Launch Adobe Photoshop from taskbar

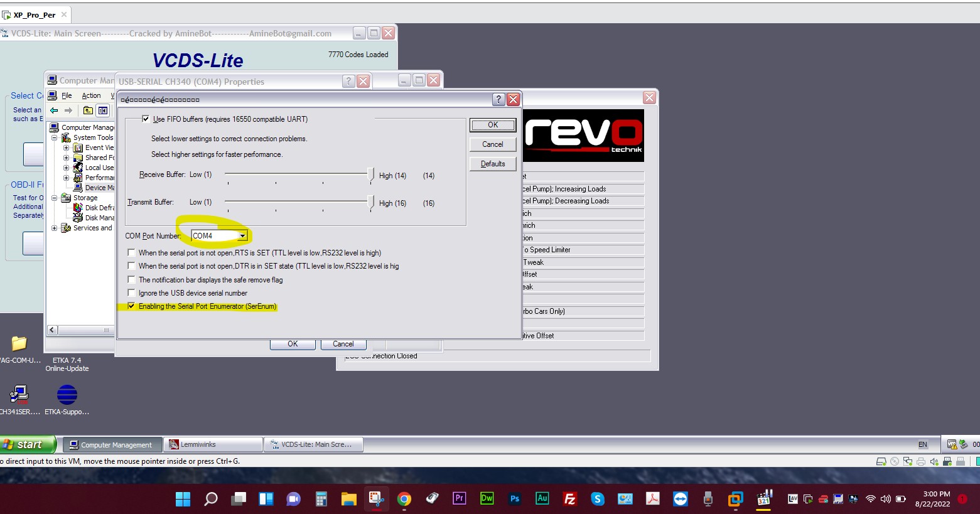(515, 499)
